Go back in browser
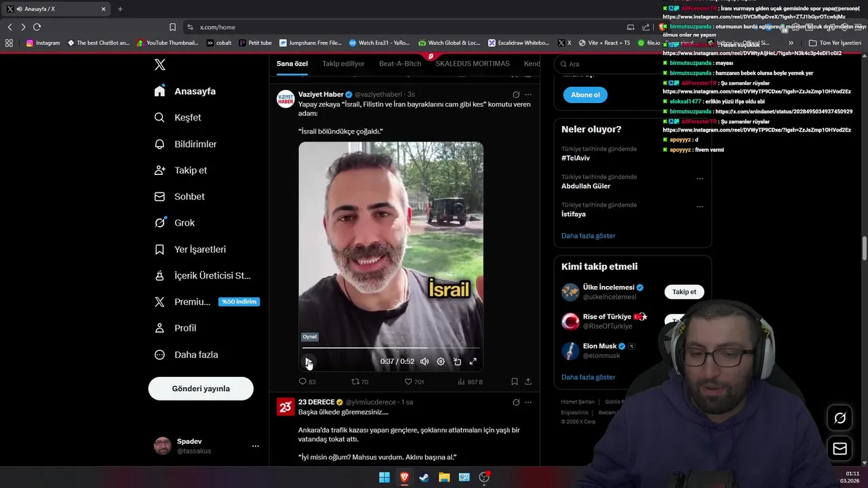Viewport: 868px width, 488px height. (x=9, y=27)
